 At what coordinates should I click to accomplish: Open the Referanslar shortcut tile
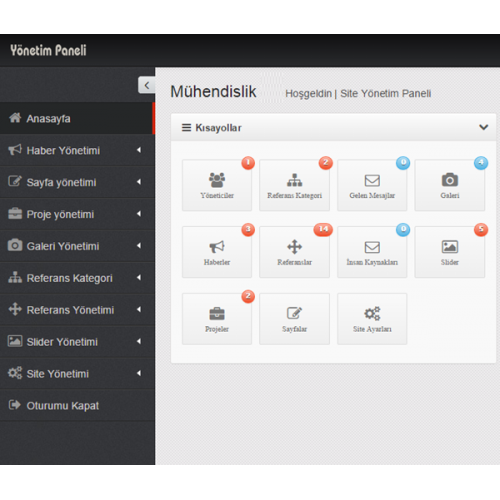[x=294, y=252]
